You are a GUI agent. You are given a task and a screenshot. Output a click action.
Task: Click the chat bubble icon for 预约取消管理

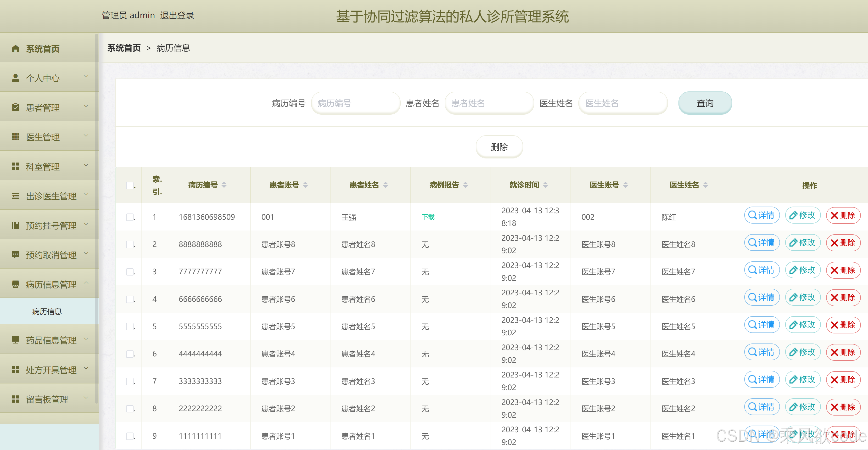pyautogui.click(x=16, y=254)
